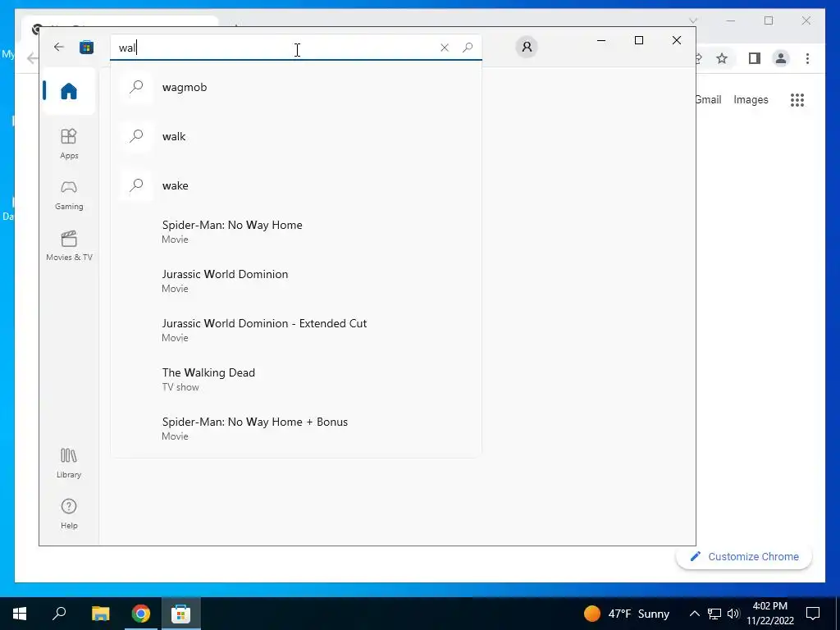Open File Explorer from taskbar
This screenshot has width=840, height=630.
click(x=100, y=614)
